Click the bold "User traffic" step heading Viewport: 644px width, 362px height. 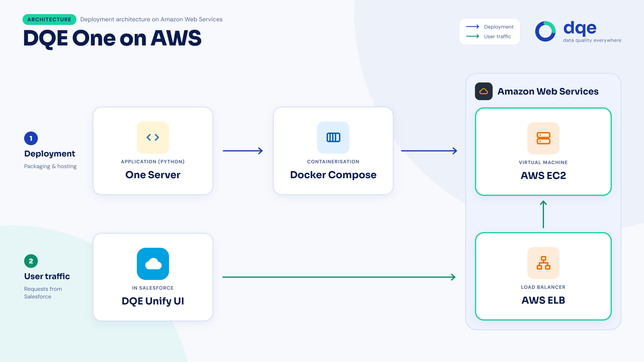[x=47, y=276]
